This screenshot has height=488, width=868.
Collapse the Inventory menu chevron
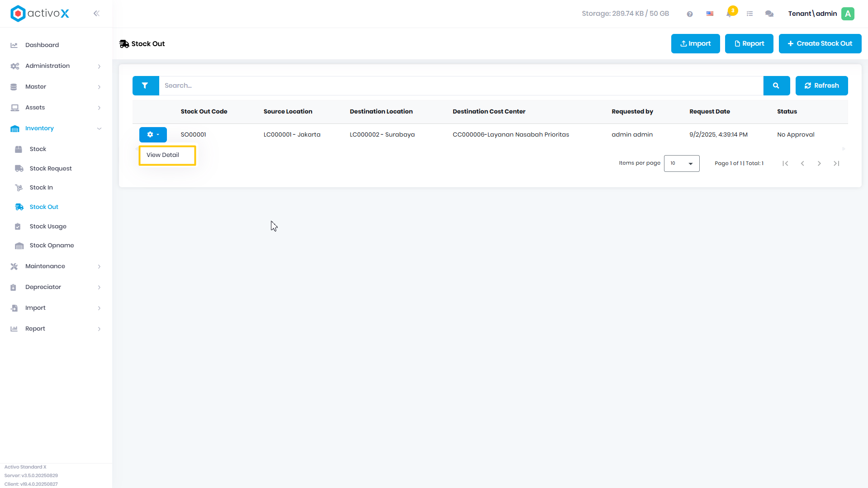(99, 128)
